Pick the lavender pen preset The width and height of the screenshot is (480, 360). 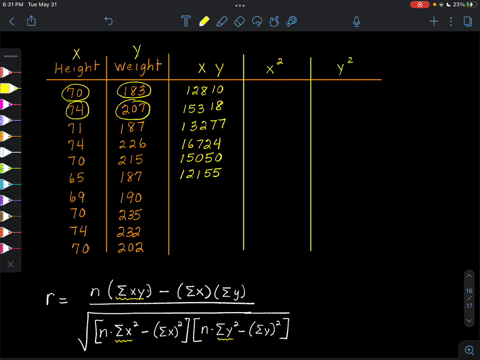[10, 120]
